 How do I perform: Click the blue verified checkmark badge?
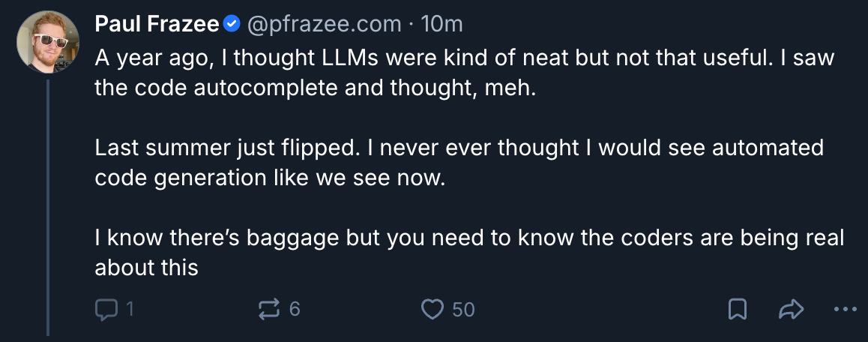232,25
